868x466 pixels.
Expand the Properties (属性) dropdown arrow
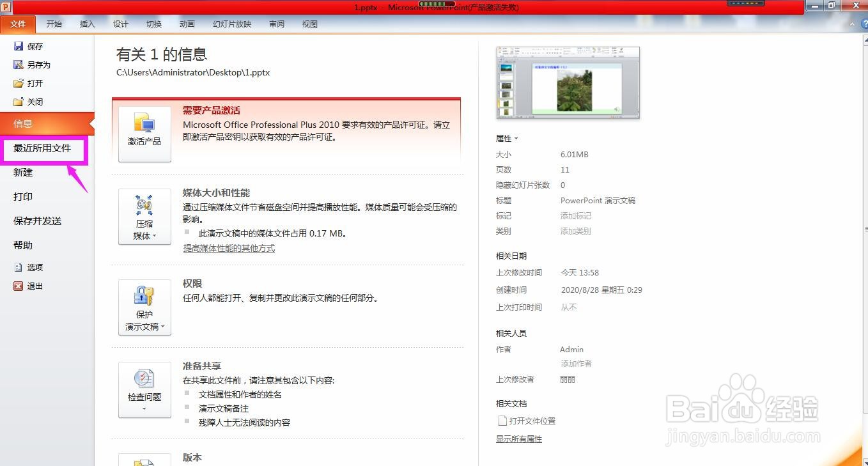[516, 139]
